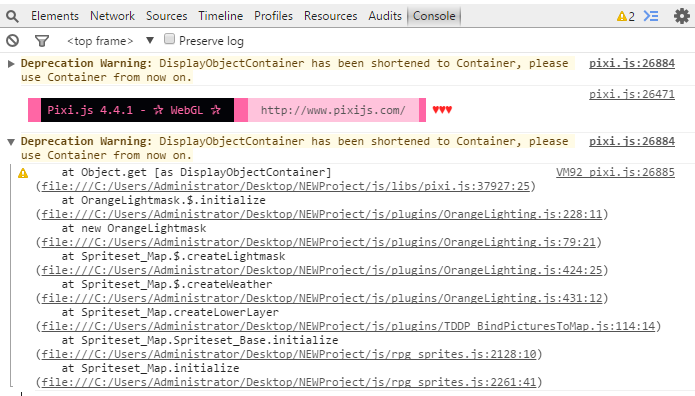Click the warnings count indicator
Viewport: 695px width, 396px height.
pyautogui.click(x=626, y=16)
